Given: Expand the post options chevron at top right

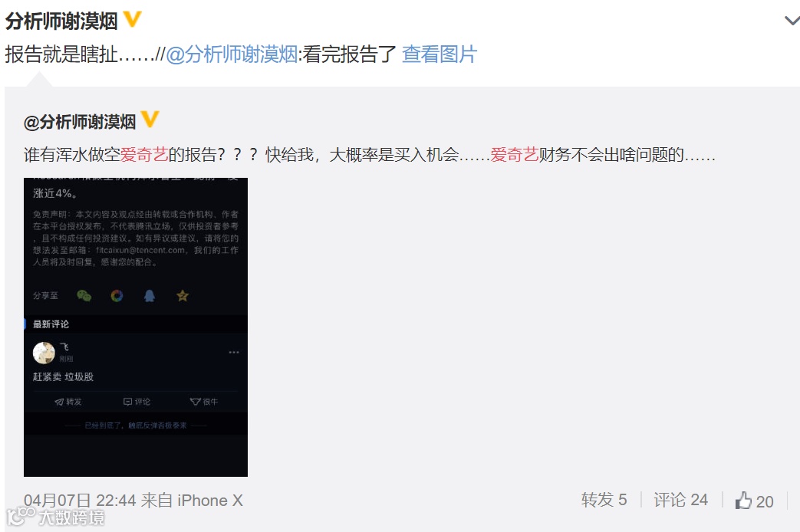Looking at the screenshot, I should [792, 21].
